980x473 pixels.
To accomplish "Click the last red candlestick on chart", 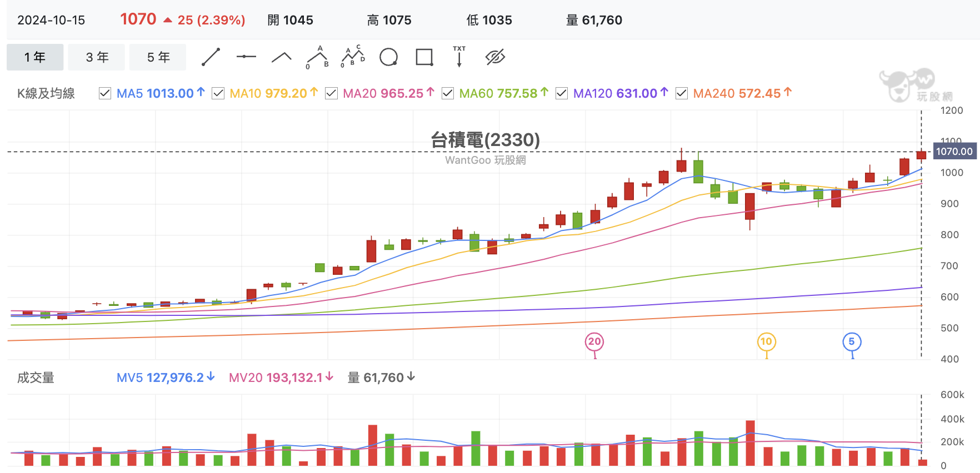I will [x=921, y=155].
